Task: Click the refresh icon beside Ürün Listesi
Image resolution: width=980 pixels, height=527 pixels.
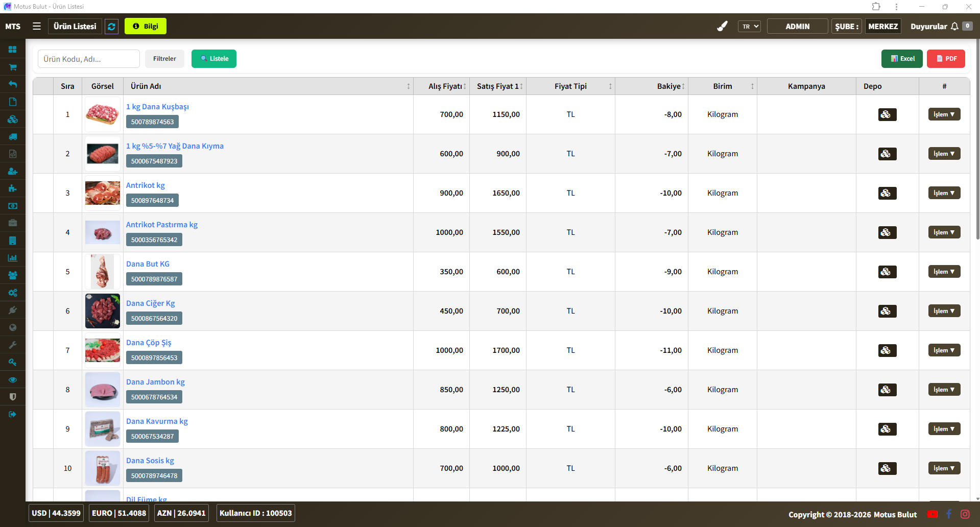Action: coord(111,26)
